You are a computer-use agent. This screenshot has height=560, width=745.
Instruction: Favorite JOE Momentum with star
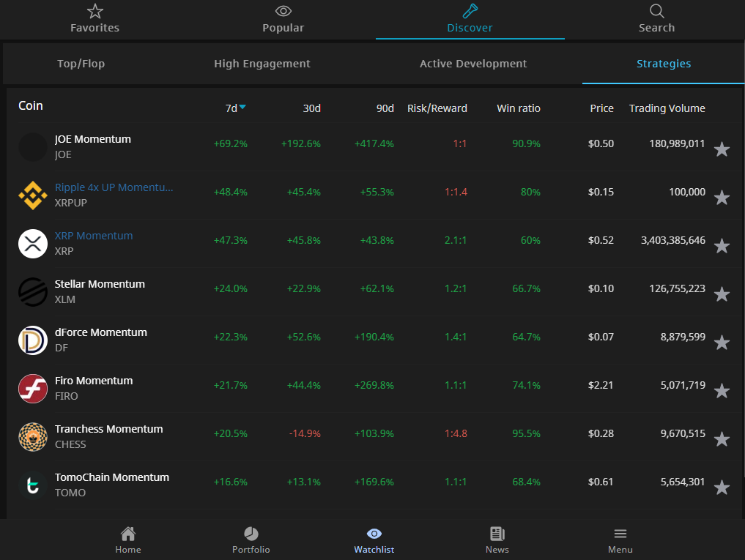[722, 149]
